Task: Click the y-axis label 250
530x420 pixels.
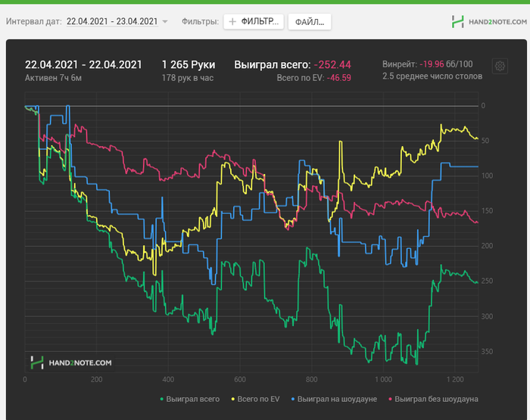Action: point(487,281)
